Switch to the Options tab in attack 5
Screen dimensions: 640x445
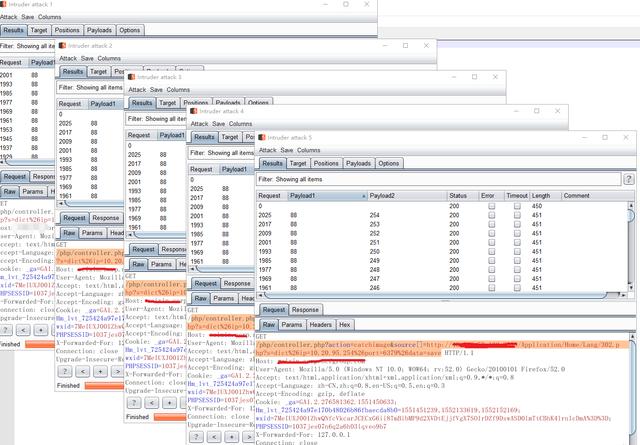pos(389,163)
